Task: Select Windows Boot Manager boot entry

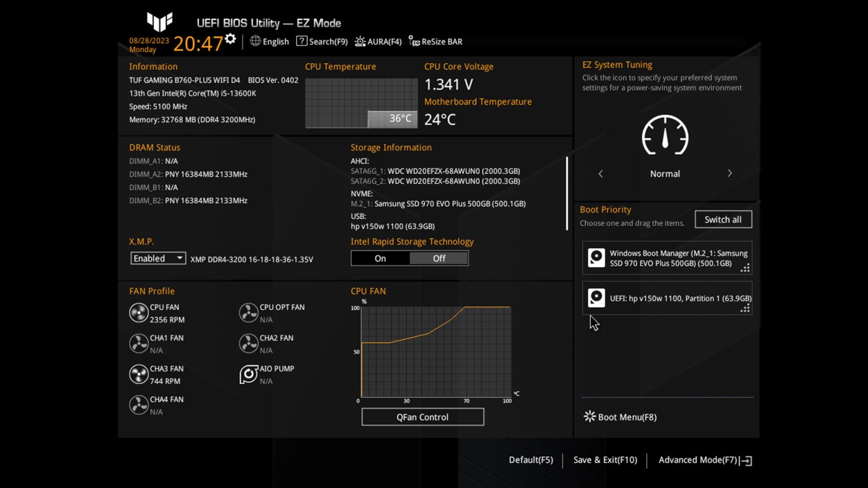Action: [667, 258]
